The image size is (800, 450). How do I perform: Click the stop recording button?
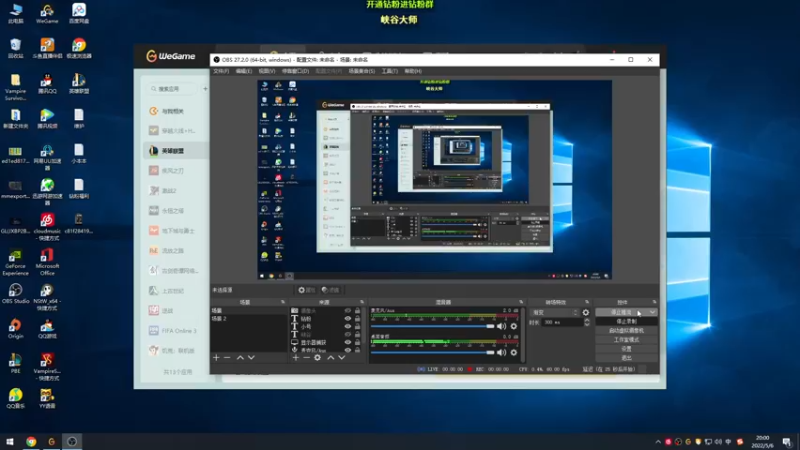[x=627, y=321]
